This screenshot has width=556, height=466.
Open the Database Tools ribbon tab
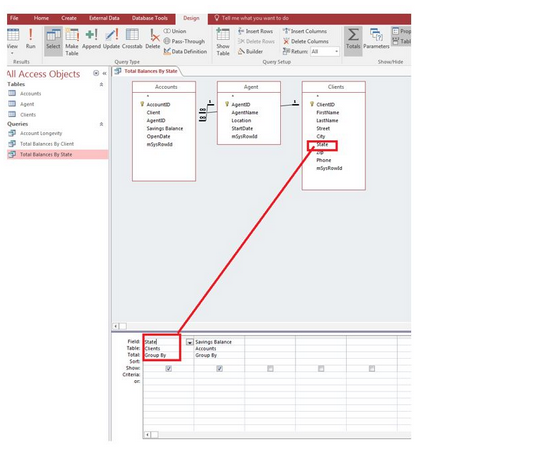point(150,18)
